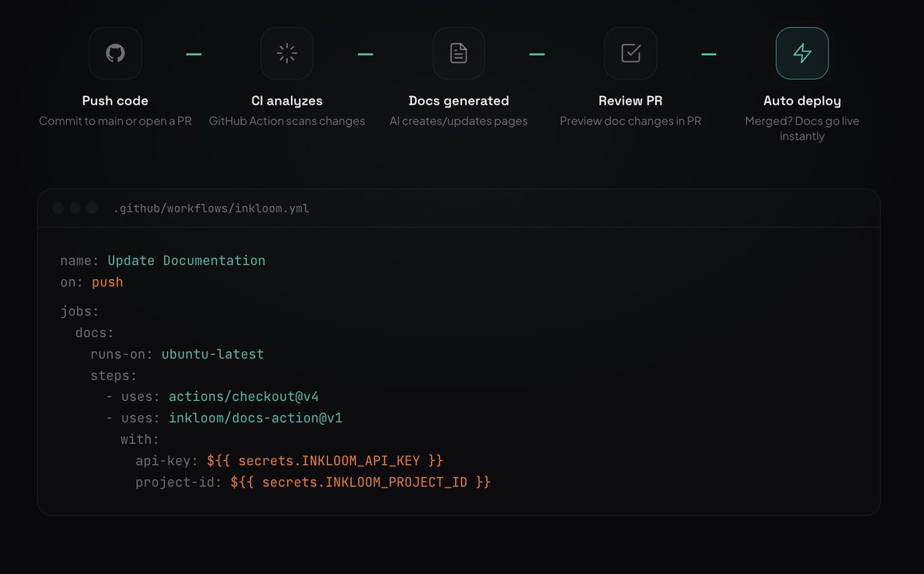Viewport: 924px width, 574px height.
Task: Click the first window dot in code header
Action: tap(58, 208)
